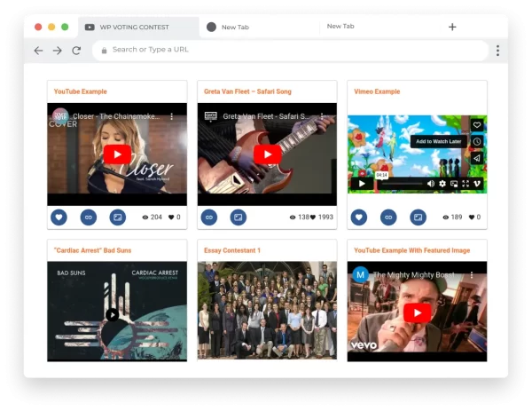Open Greta Van Fleet video three-dot menu
This screenshot has height=411, width=532.
pos(322,116)
